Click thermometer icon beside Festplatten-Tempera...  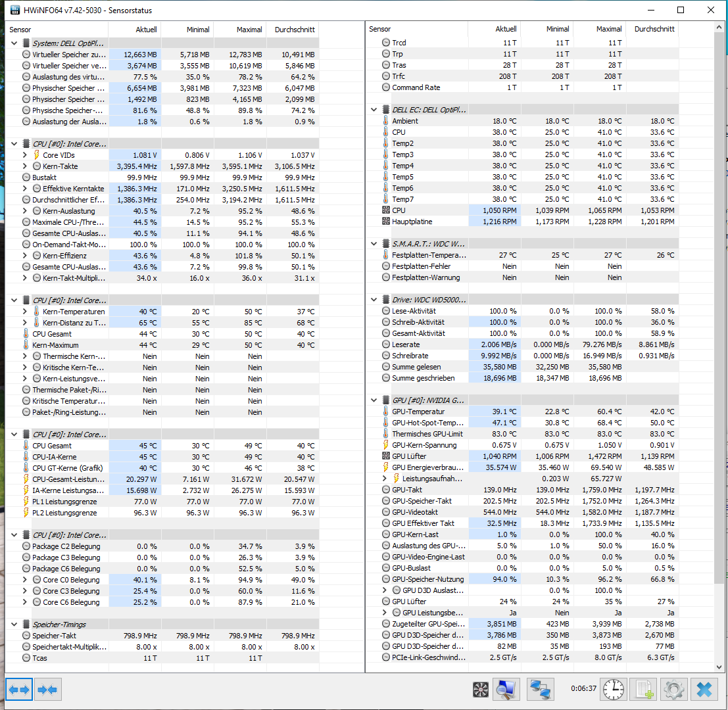(386, 255)
